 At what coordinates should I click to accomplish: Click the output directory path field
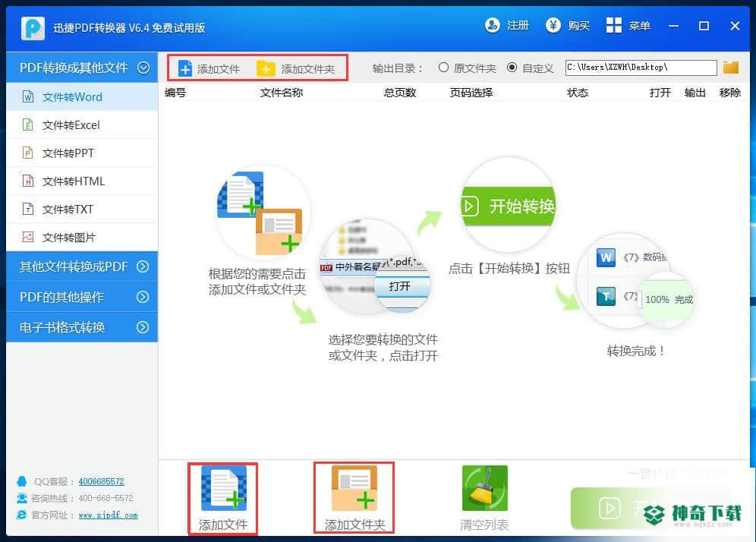(x=641, y=68)
